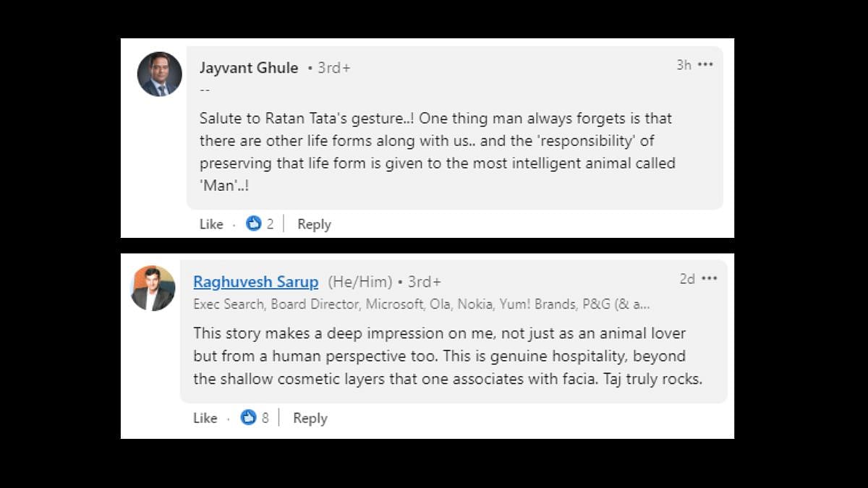The image size is (868, 488).
Task: Reply to Raghuvesh Sarup's comment
Action: pyautogui.click(x=310, y=418)
